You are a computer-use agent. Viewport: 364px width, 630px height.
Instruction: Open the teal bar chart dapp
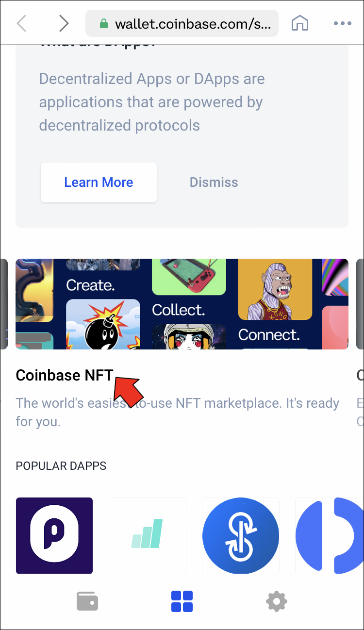[x=148, y=535]
